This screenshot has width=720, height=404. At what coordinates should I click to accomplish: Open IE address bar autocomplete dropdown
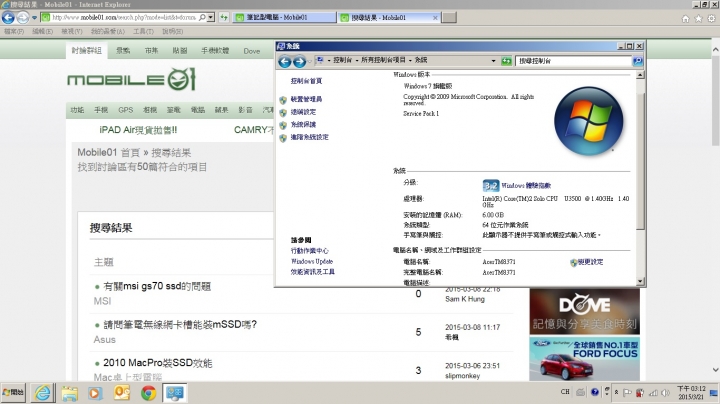coord(210,17)
